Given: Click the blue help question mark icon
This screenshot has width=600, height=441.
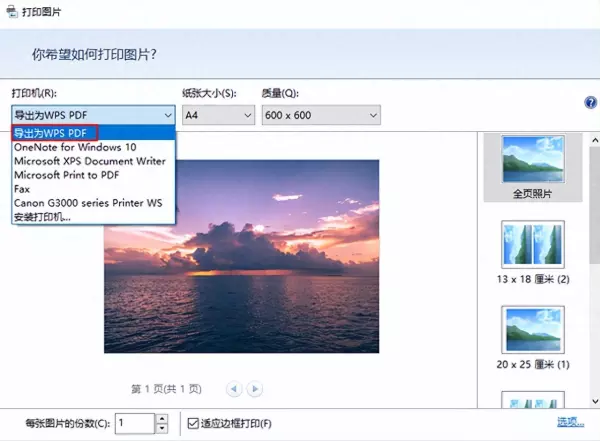Looking at the screenshot, I should tap(590, 102).
